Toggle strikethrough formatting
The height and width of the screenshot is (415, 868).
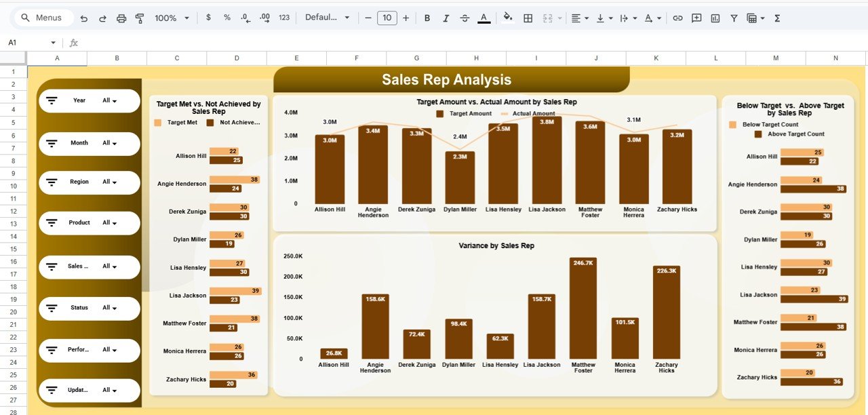(x=465, y=18)
